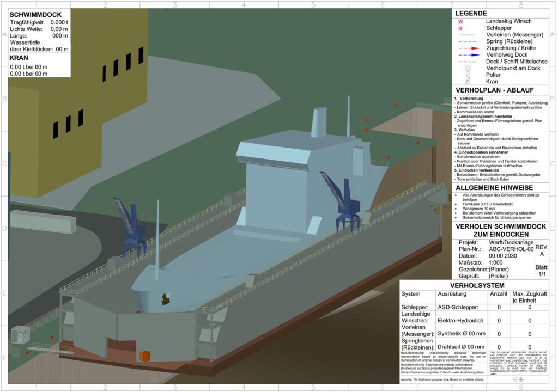Click the Geprüft value '(Prüfer)'
558x392 pixels.
(x=498, y=276)
